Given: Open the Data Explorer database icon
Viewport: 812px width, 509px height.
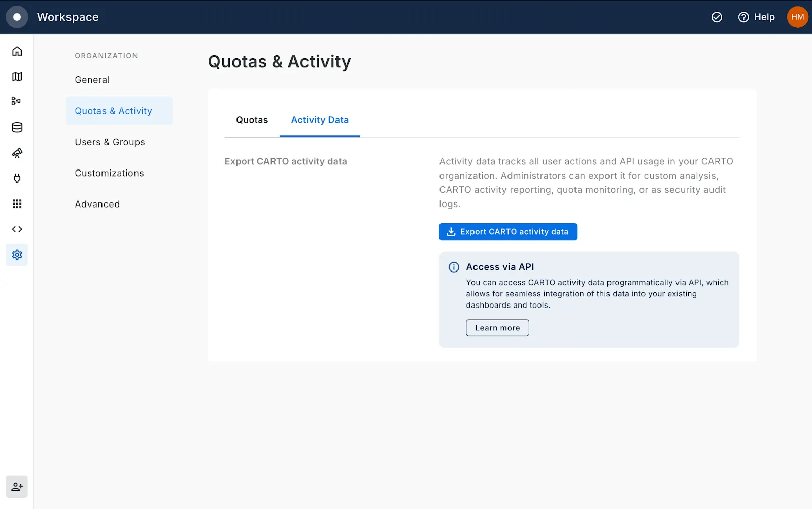Looking at the screenshot, I should point(17,127).
